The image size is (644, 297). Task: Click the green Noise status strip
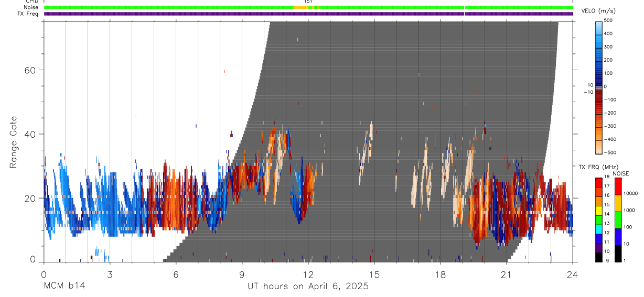click(308, 7)
